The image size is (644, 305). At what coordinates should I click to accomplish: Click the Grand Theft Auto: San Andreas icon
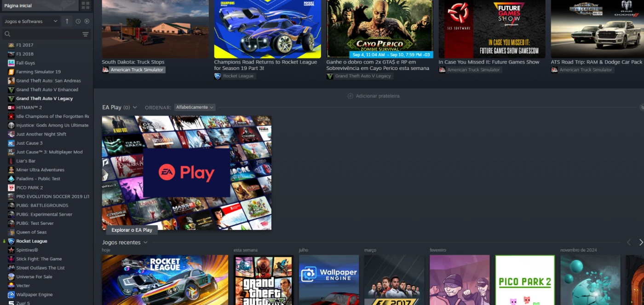tap(11, 81)
